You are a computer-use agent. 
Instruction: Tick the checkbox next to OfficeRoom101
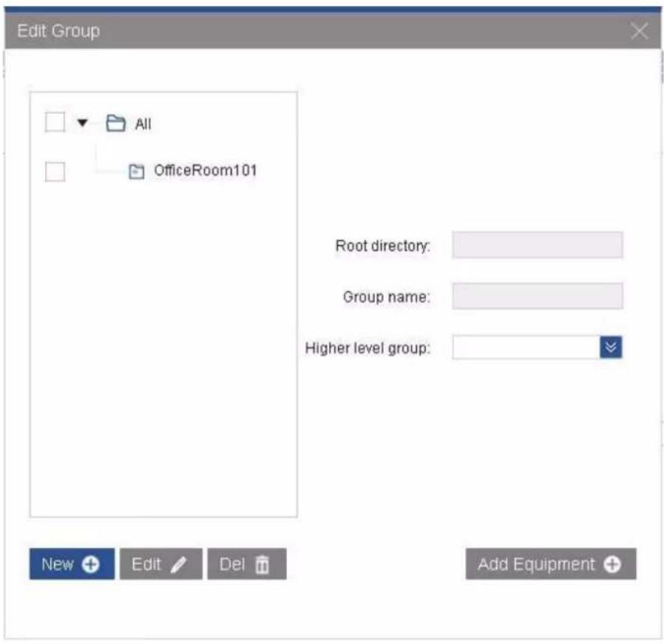click(x=55, y=172)
